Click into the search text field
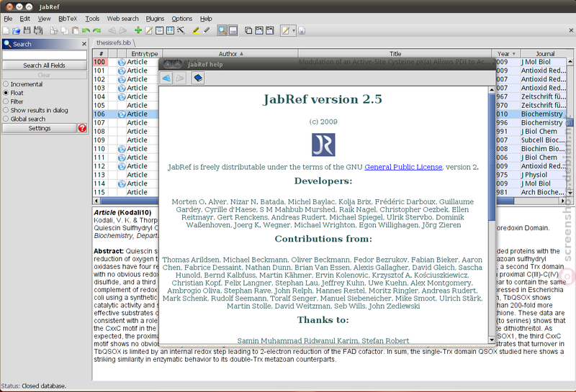The image size is (576, 392). pos(45,55)
